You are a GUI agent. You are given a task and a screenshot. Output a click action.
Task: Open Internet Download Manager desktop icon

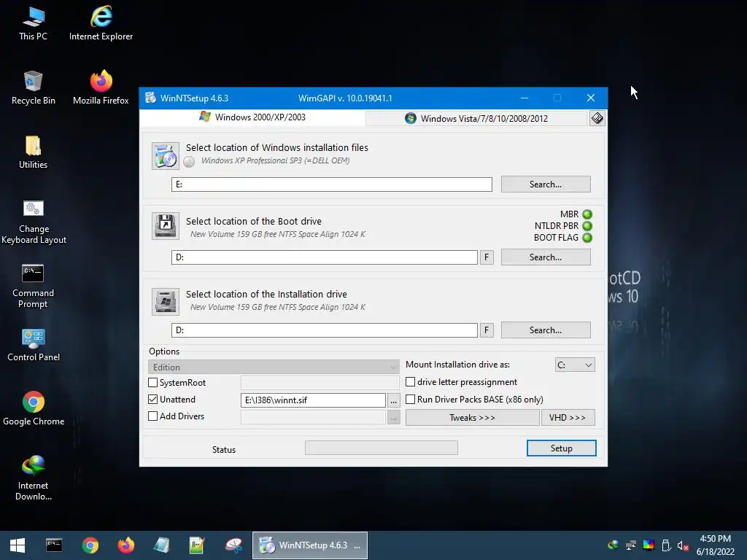click(x=33, y=478)
